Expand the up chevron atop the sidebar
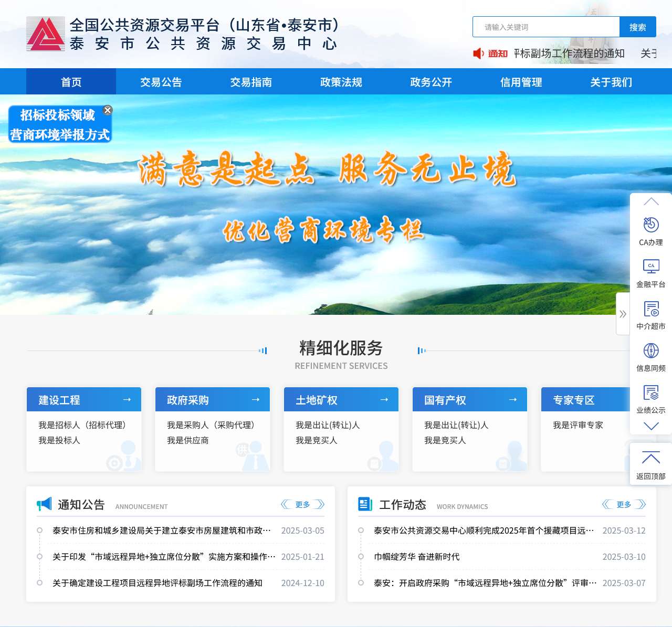This screenshot has width=672, height=627. (x=650, y=202)
